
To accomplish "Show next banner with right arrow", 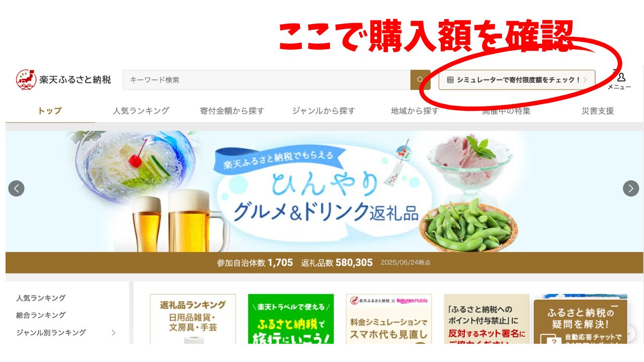I will pos(631,189).
